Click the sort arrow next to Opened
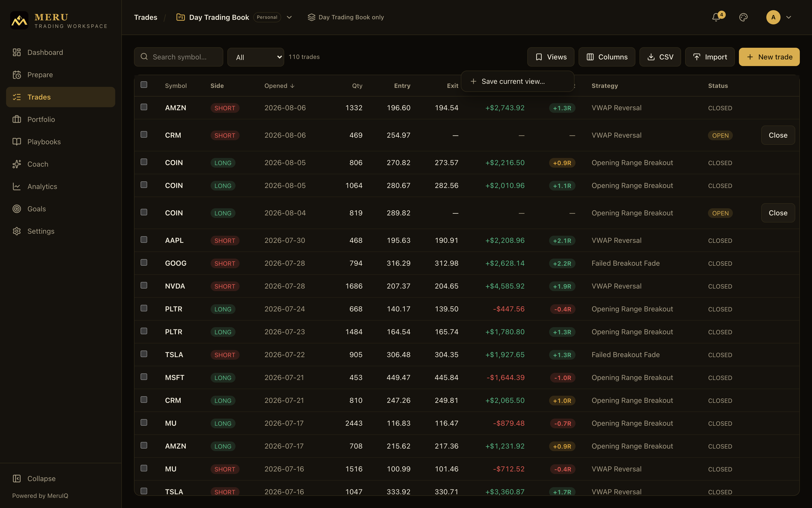 click(x=292, y=86)
